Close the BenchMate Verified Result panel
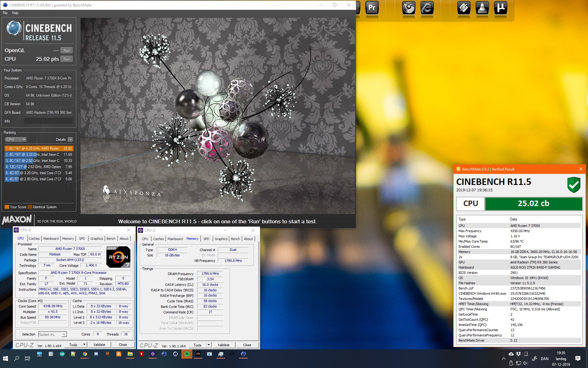The width and height of the screenshot is (588, 368). pos(581,169)
